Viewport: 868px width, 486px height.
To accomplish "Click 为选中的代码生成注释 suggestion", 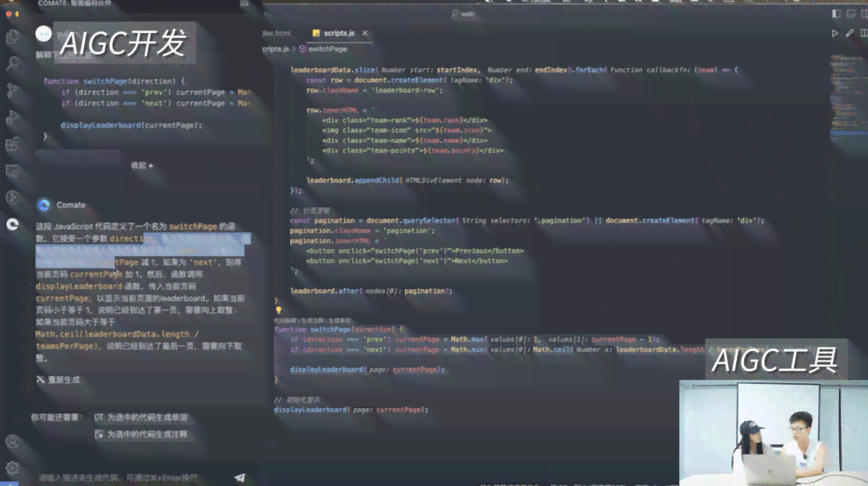I will tap(141, 435).
